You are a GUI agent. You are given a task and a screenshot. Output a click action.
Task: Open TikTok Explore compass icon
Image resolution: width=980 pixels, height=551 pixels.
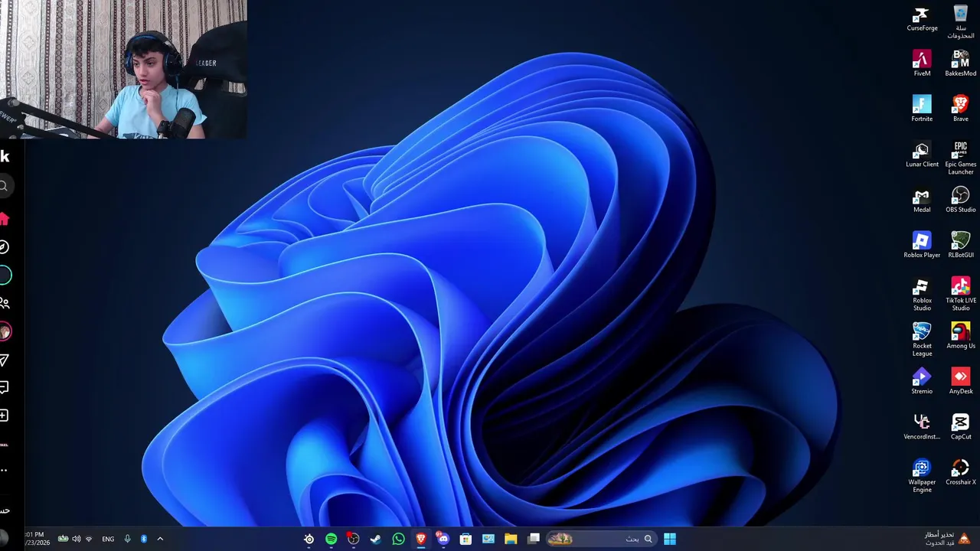pyautogui.click(x=4, y=247)
